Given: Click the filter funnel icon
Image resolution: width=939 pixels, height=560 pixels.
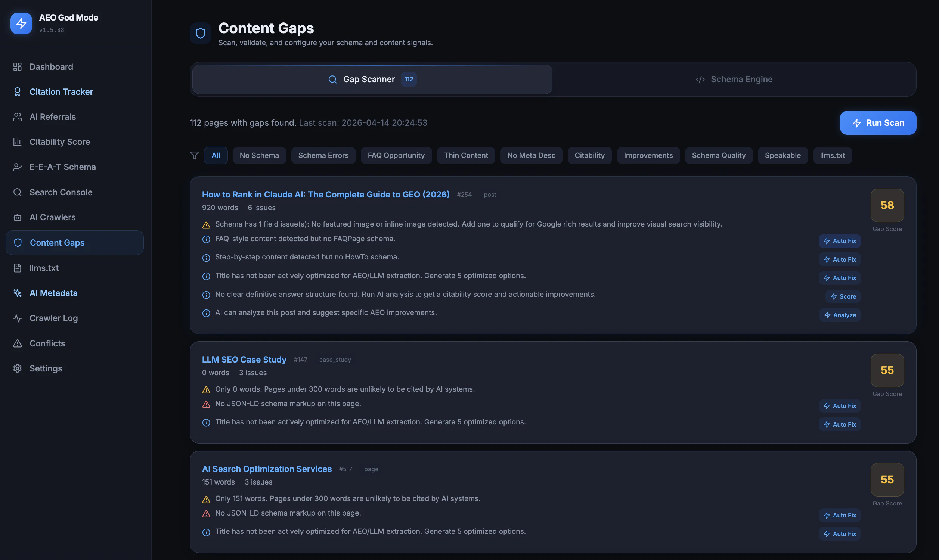Looking at the screenshot, I should 194,155.
